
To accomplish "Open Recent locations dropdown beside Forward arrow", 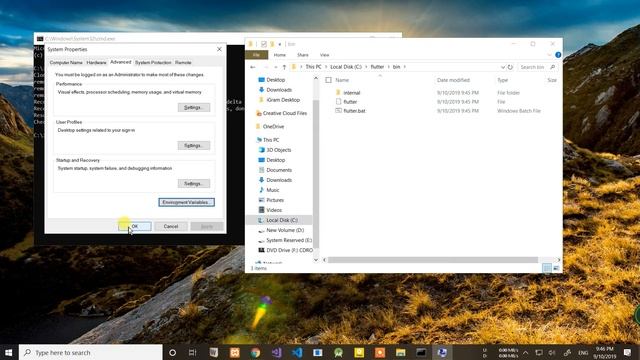I will [x=276, y=67].
